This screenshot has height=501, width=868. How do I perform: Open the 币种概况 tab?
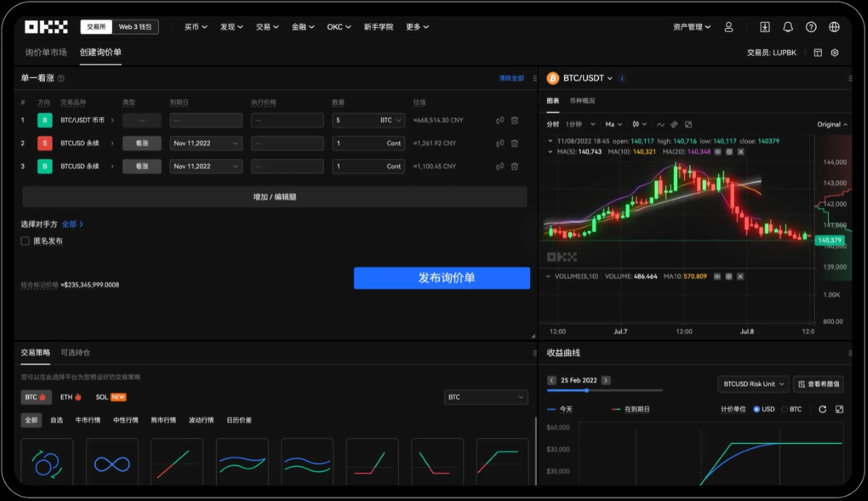pos(582,100)
